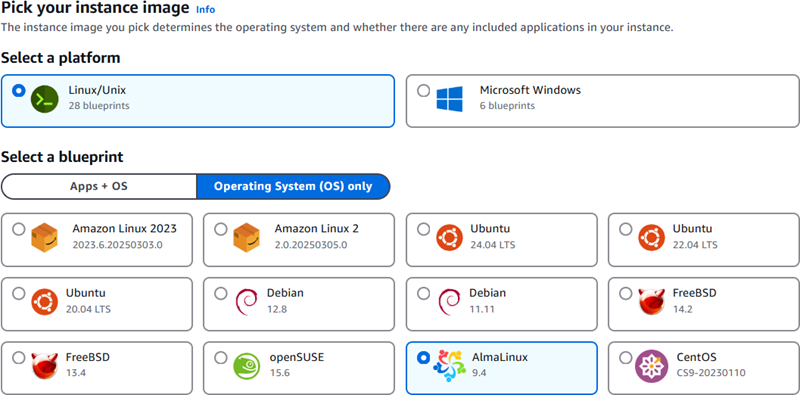Screen dimensions: 800x395
Task: Click the '24.04 LTS' version text
Action: (492, 244)
